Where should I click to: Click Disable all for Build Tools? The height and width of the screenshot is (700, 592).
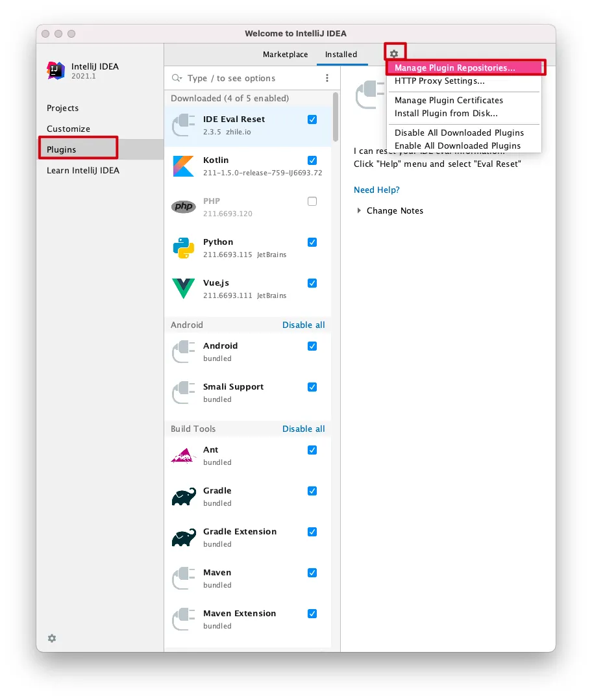point(303,429)
